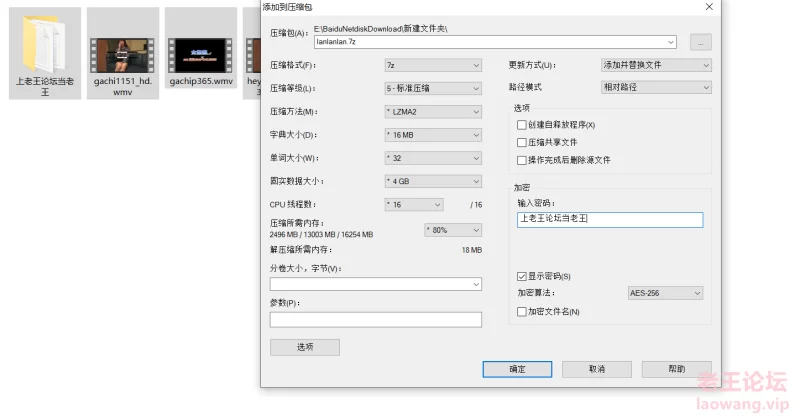Uncheck the 显示密码 checkbox
Image resolution: width=800 pixels, height=418 pixels.
(521, 276)
